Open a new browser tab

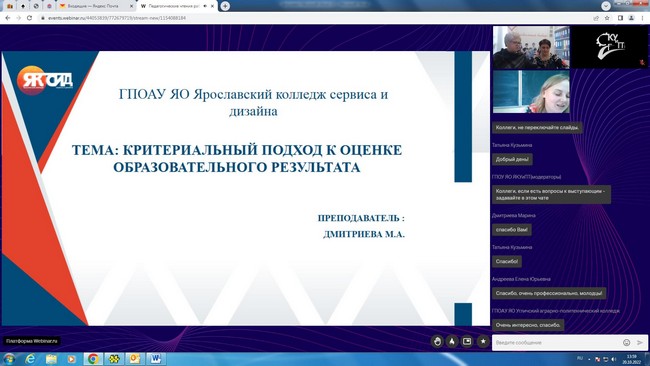[225, 6]
